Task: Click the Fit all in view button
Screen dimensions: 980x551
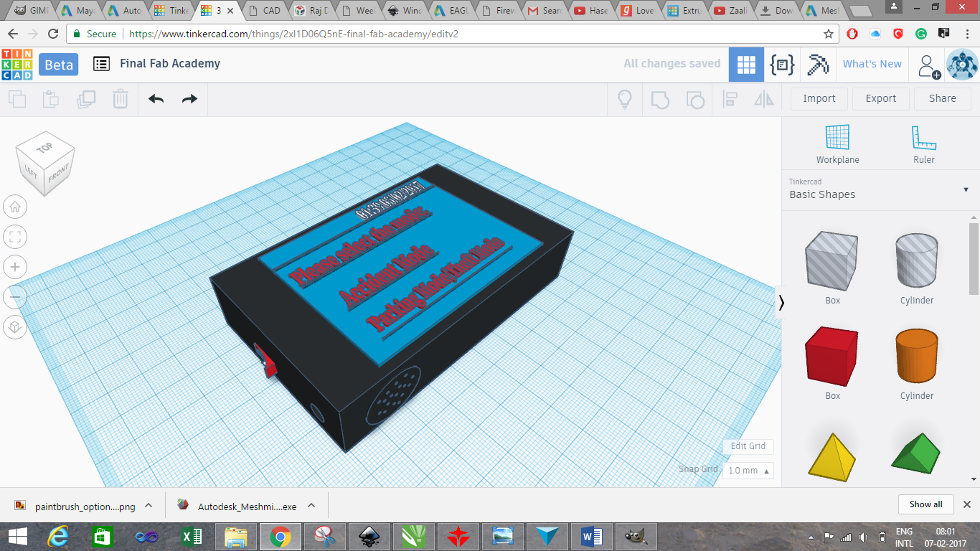Action: (x=16, y=237)
